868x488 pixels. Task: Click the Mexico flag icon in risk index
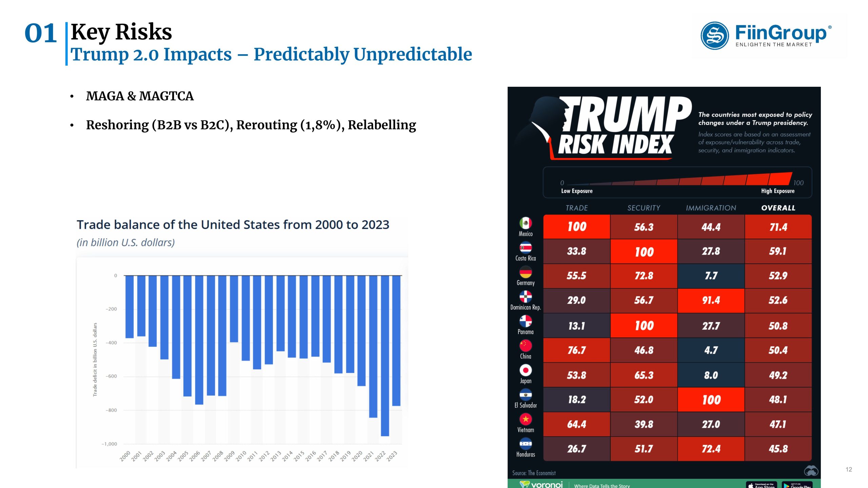click(x=524, y=223)
